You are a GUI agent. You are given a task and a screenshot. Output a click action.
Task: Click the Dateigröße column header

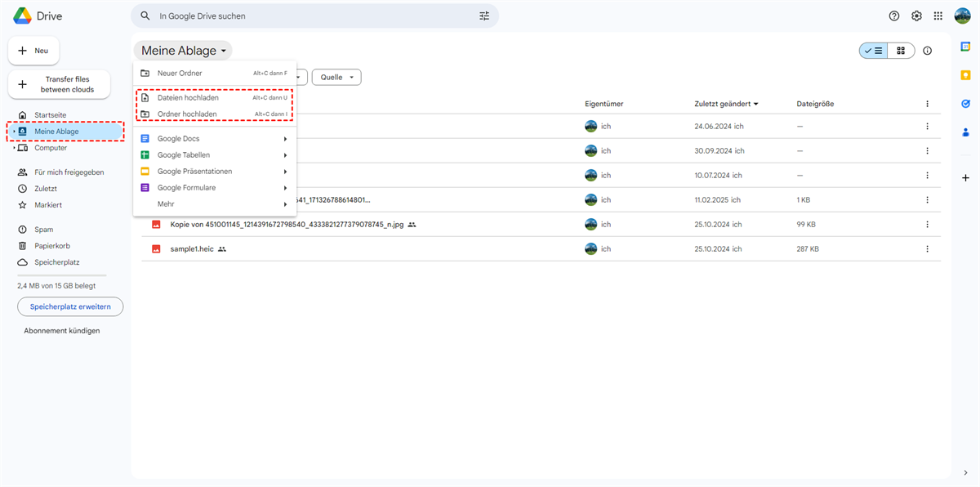coord(815,104)
